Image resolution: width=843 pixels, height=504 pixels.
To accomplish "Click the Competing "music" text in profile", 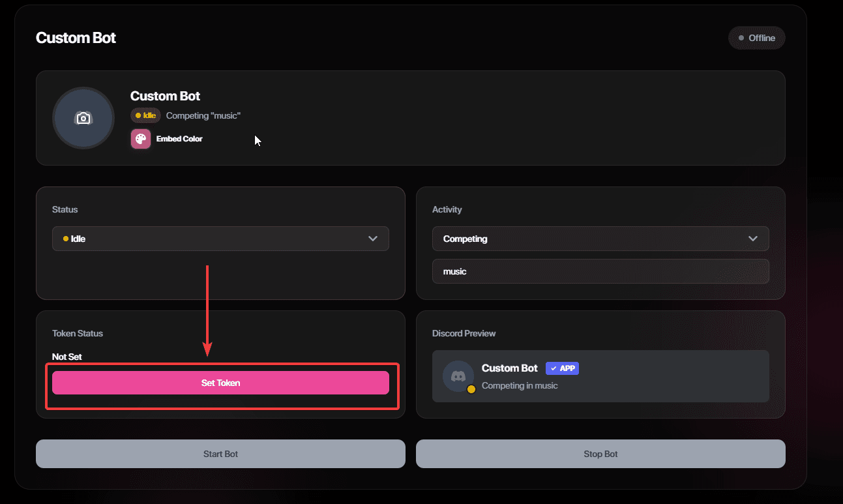I will [203, 115].
